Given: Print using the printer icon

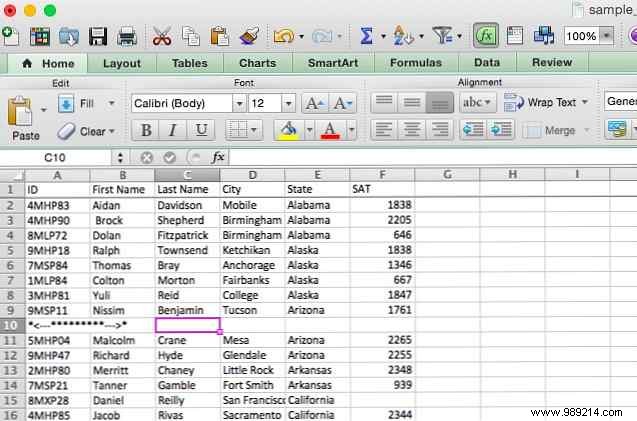Looking at the screenshot, I should click(x=127, y=37).
